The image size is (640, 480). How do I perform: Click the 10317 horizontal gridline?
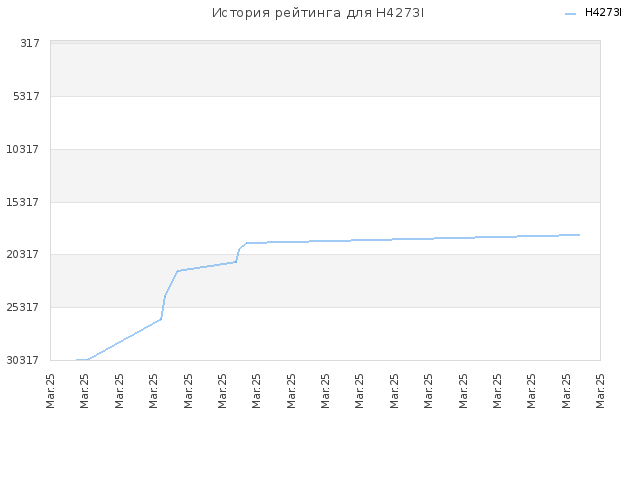click(x=325, y=149)
